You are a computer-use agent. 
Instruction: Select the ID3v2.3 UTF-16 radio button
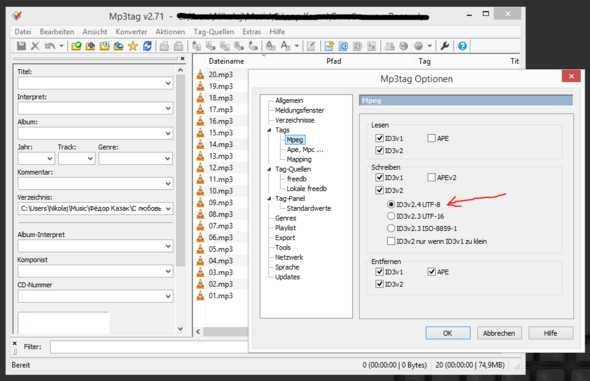(x=391, y=216)
